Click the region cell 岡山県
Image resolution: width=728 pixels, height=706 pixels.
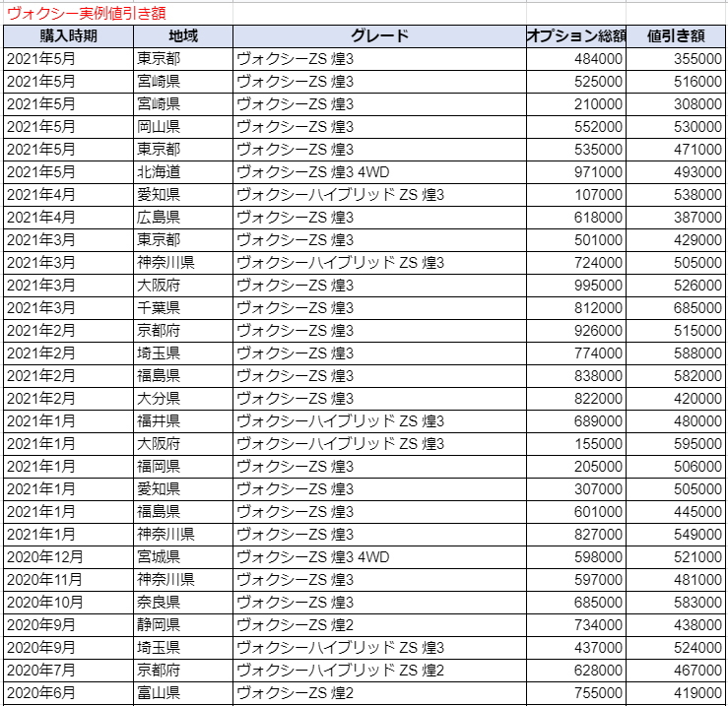[x=183, y=127]
